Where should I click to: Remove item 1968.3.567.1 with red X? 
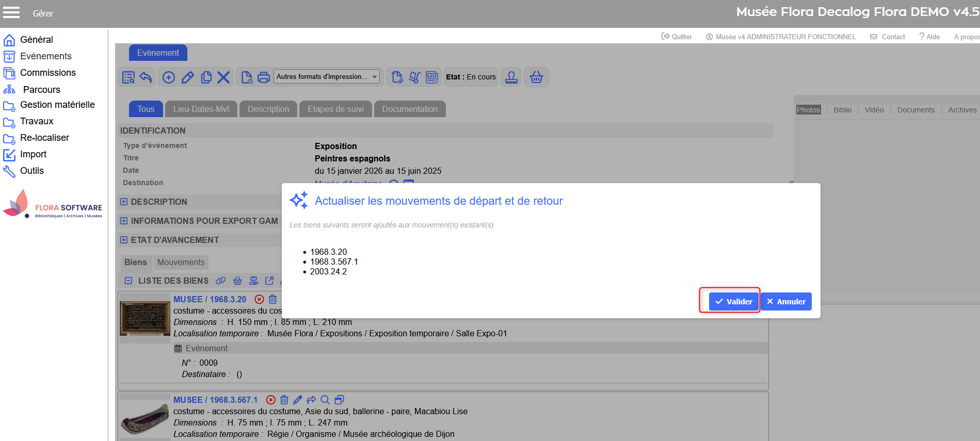point(271,400)
